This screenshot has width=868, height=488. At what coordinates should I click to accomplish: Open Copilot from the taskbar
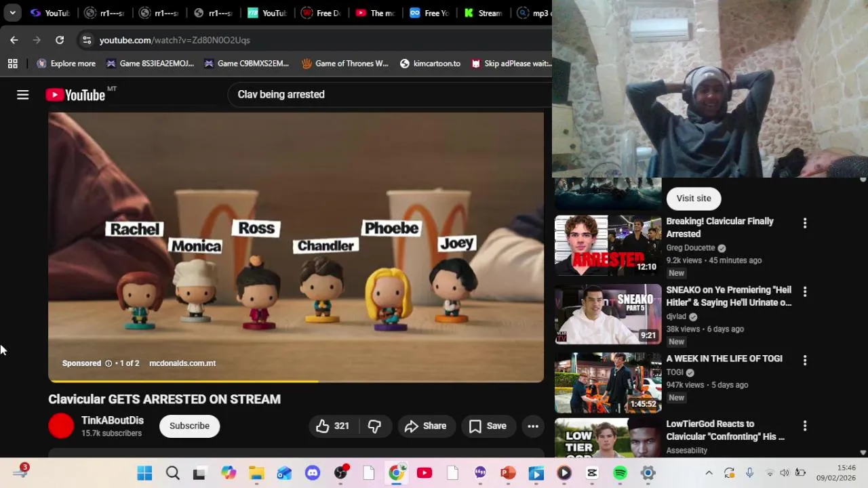229,472
